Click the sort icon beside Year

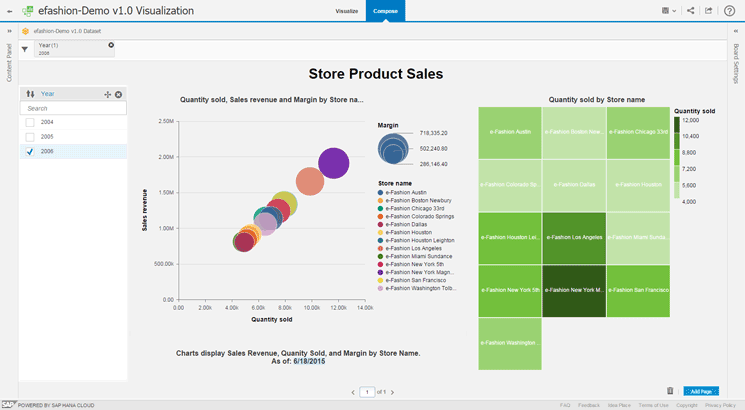pyautogui.click(x=30, y=94)
